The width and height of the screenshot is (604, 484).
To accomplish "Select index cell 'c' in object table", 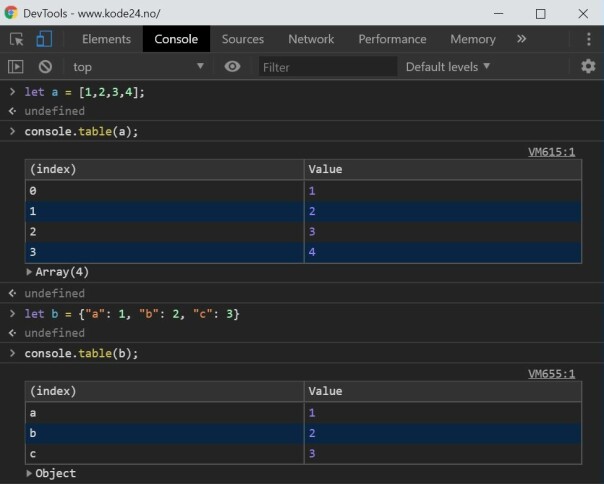I will pos(164,454).
